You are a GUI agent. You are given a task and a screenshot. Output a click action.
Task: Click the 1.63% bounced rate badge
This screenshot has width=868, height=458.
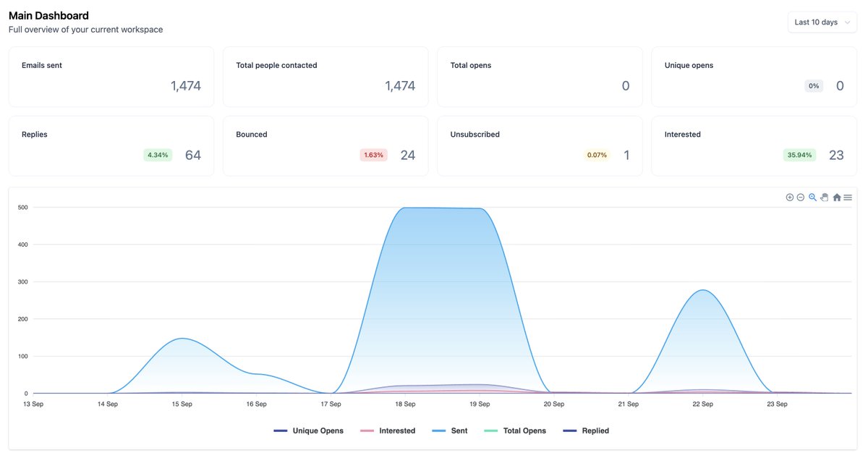tap(373, 155)
